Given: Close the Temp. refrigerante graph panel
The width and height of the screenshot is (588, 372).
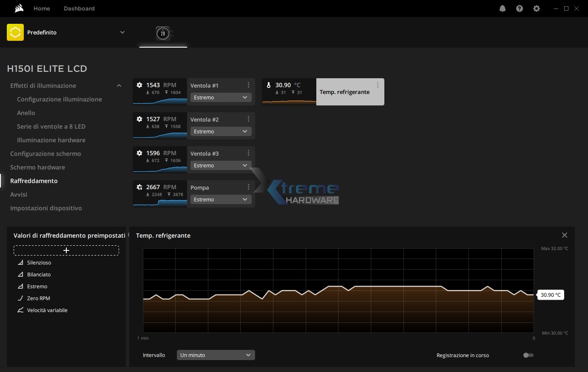Looking at the screenshot, I should pyautogui.click(x=565, y=235).
